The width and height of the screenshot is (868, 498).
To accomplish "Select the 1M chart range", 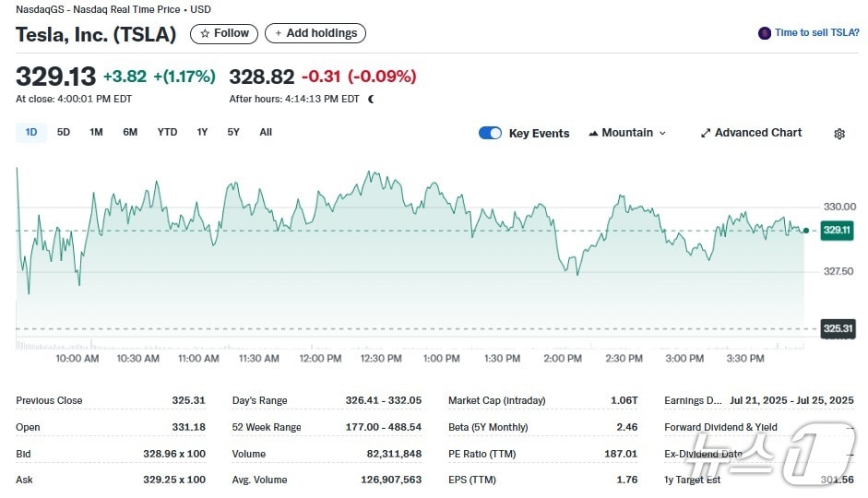I will pyautogui.click(x=96, y=132).
